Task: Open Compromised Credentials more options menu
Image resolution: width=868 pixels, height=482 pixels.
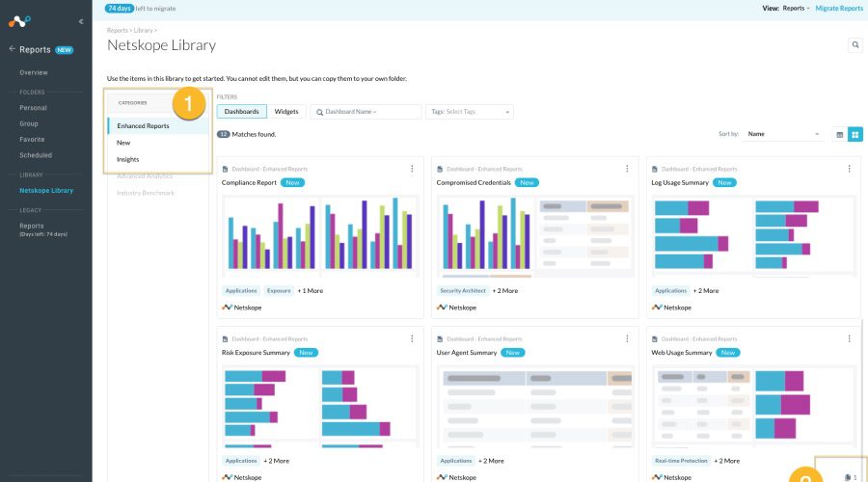Action: point(627,169)
